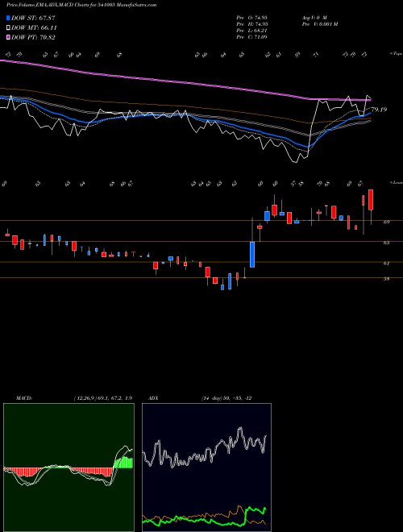Click the ADX values '(14 day) 50, +35, -12'

pos(226,398)
